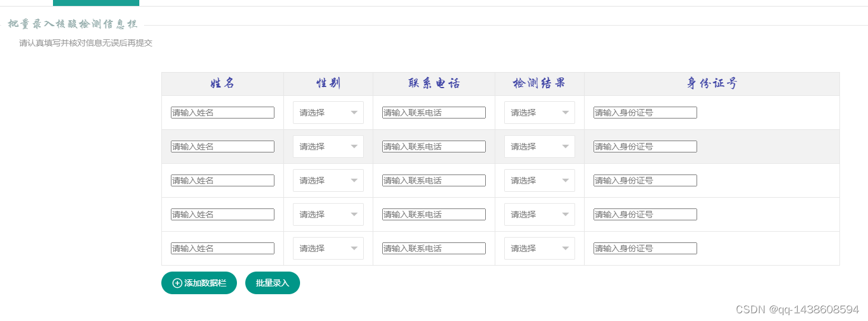868x321 pixels.
Task: Click the third row 联系电话 input
Action: (x=434, y=180)
